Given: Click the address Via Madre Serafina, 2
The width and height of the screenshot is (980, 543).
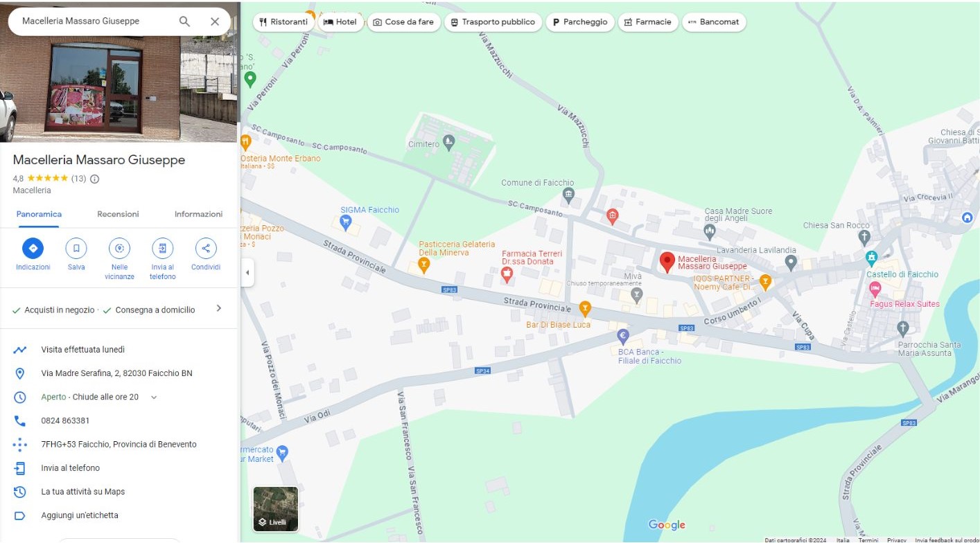Looking at the screenshot, I should click(x=116, y=373).
